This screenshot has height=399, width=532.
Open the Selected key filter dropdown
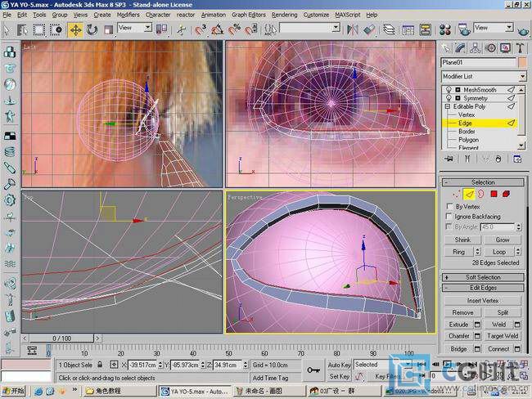point(383,365)
